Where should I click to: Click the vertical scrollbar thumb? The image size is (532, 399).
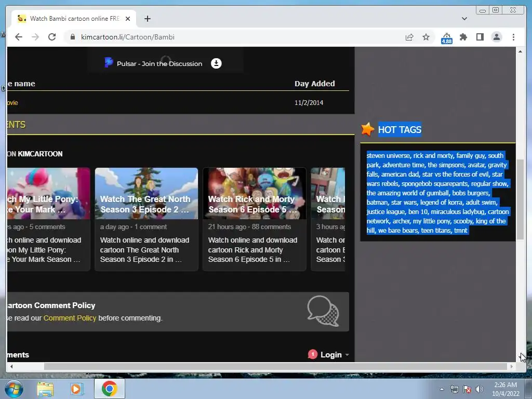(x=520, y=199)
